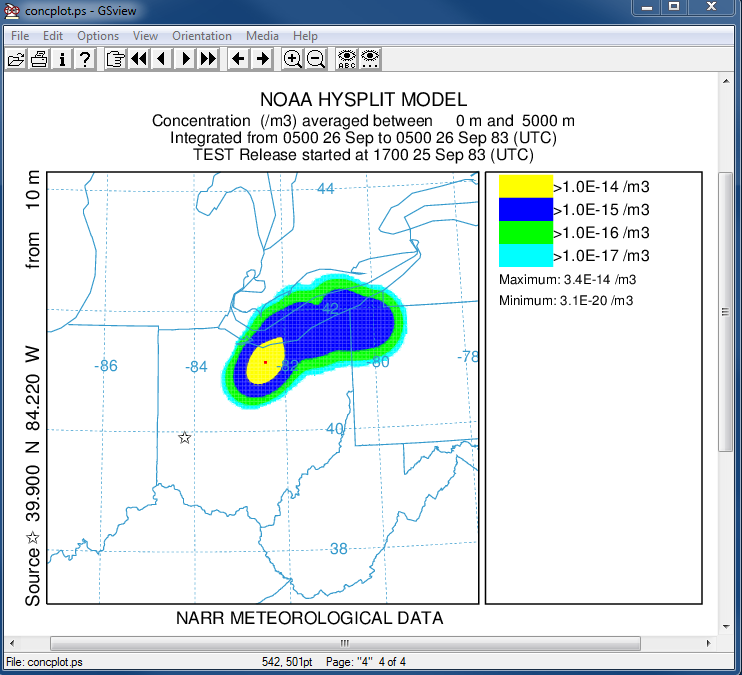
Task: Expand the Media menu
Action: 262,36
